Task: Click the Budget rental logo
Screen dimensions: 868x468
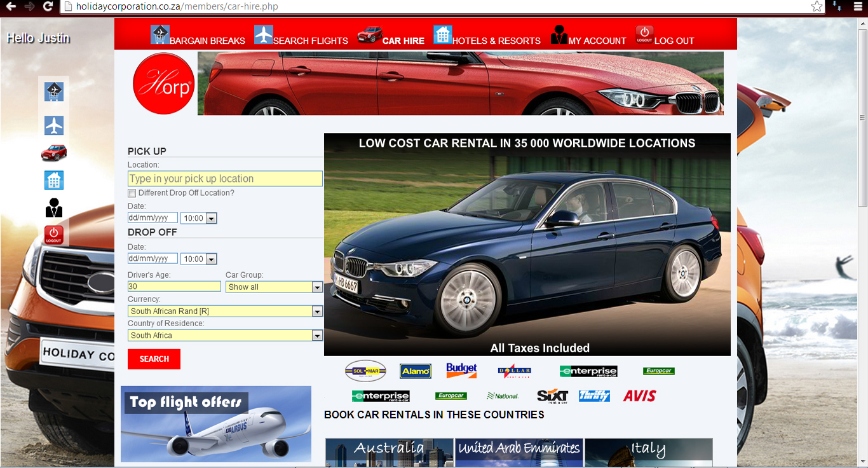Action: point(461,370)
